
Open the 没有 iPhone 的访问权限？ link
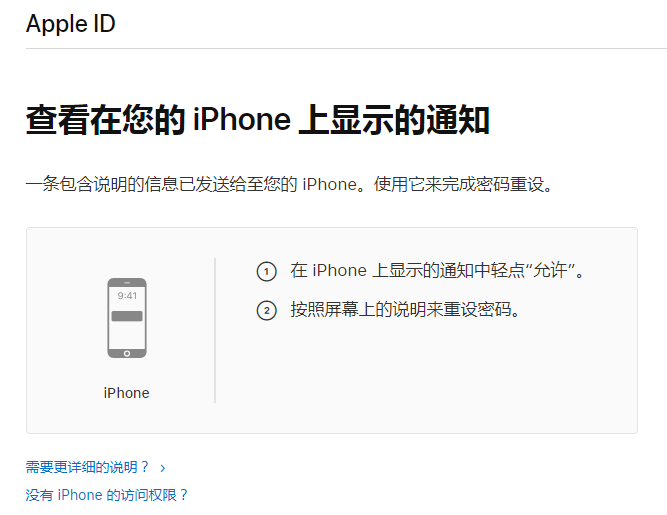pyautogui.click(x=106, y=495)
